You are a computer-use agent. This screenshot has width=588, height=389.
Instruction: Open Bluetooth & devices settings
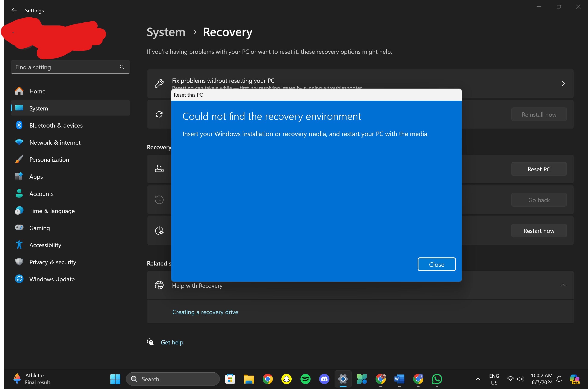[56, 125]
